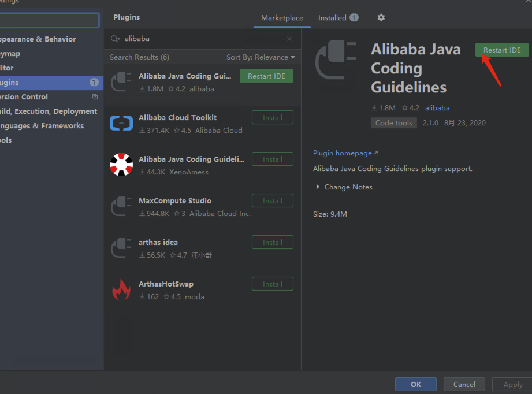Clear the alibaba search with the X icon

[x=289, y=39]
